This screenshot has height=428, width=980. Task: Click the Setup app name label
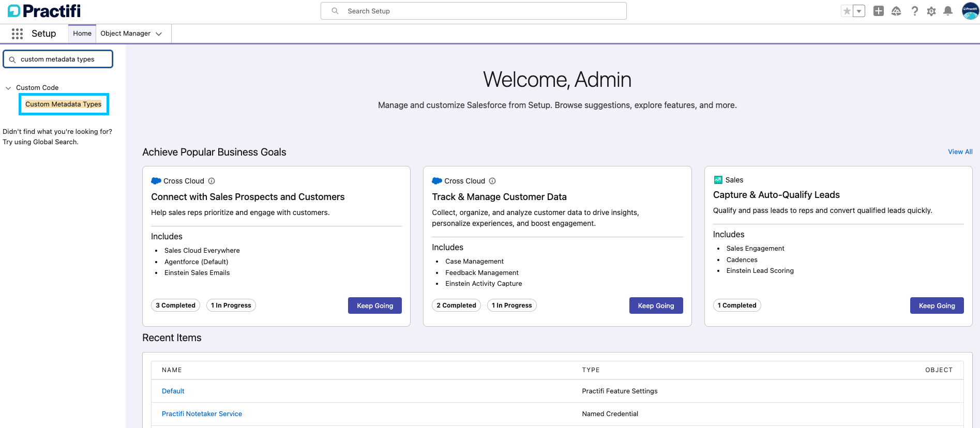44,34
